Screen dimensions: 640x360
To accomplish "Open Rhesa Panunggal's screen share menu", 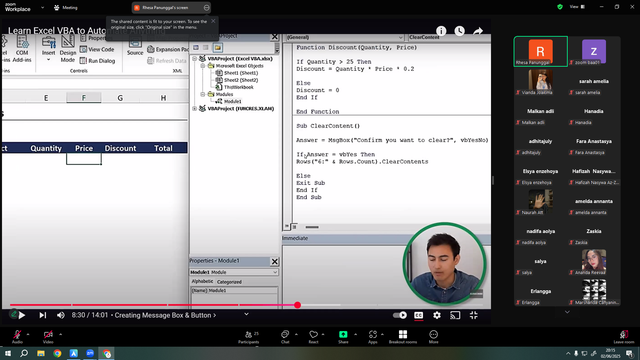I will point(206,7).
